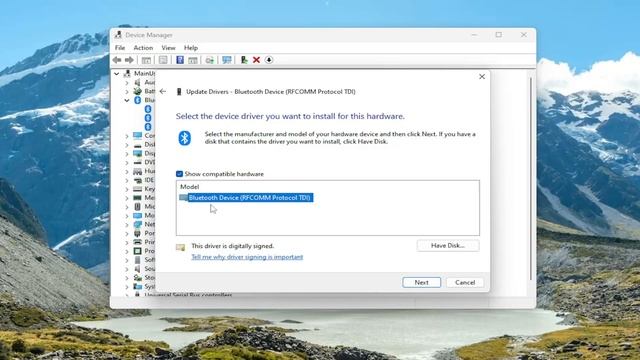
Task: Click the Forward arrow in Device Manager toolbar
Action: tap(129, 60)
